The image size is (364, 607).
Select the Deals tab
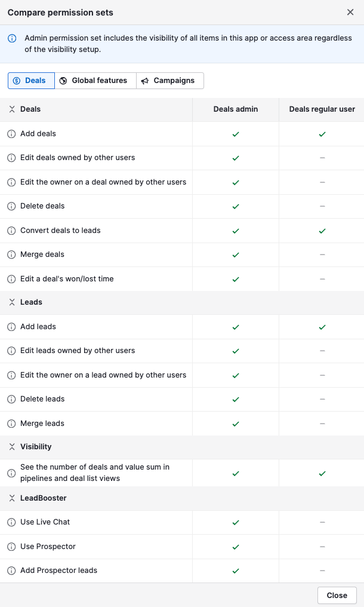pos(31,81)
